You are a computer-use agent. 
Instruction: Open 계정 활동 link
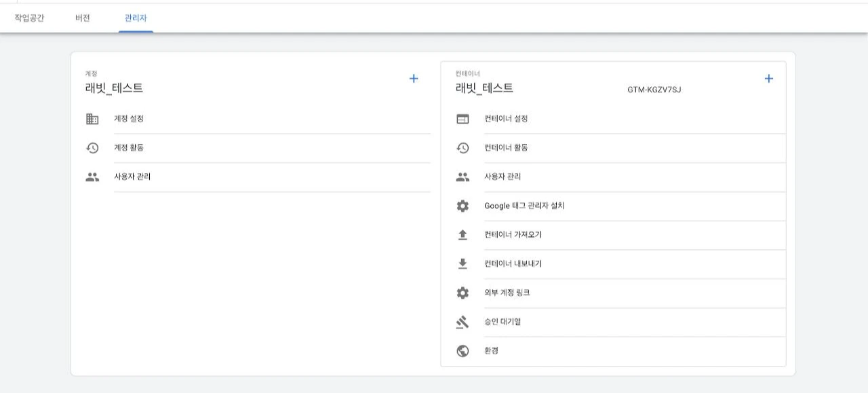pyautogui.click(x=129, y=148)
